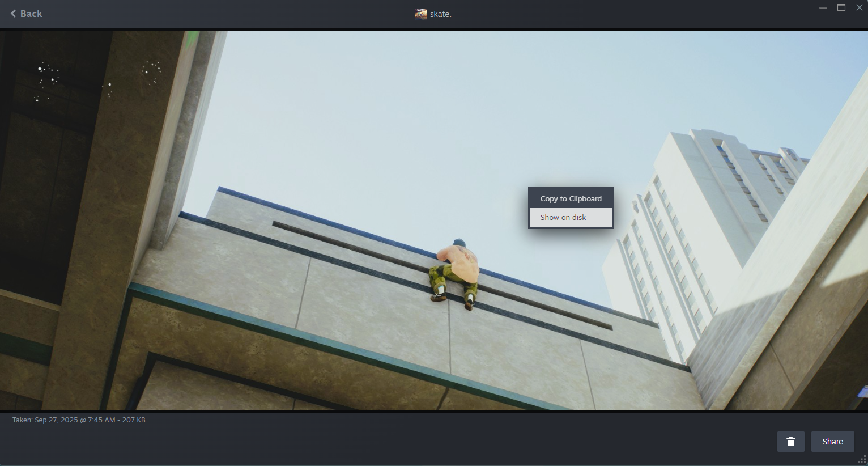Maximize the screenshot viewer window

841,7
